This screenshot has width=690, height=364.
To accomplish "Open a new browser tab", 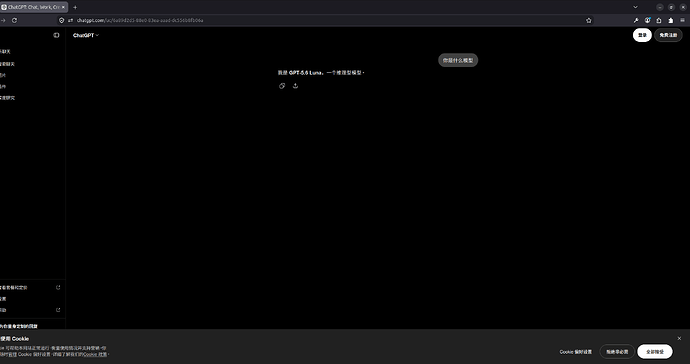I will pyautogui.click(x=75, y=7).
